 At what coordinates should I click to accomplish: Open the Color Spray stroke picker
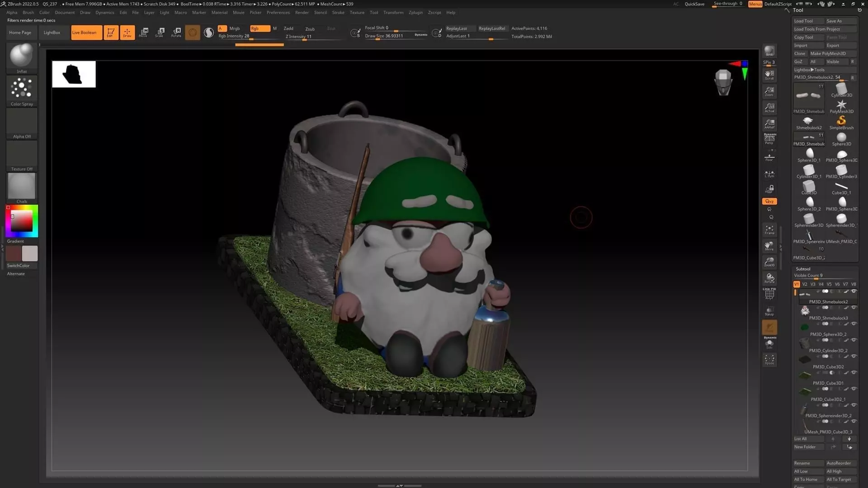(21, 89)
